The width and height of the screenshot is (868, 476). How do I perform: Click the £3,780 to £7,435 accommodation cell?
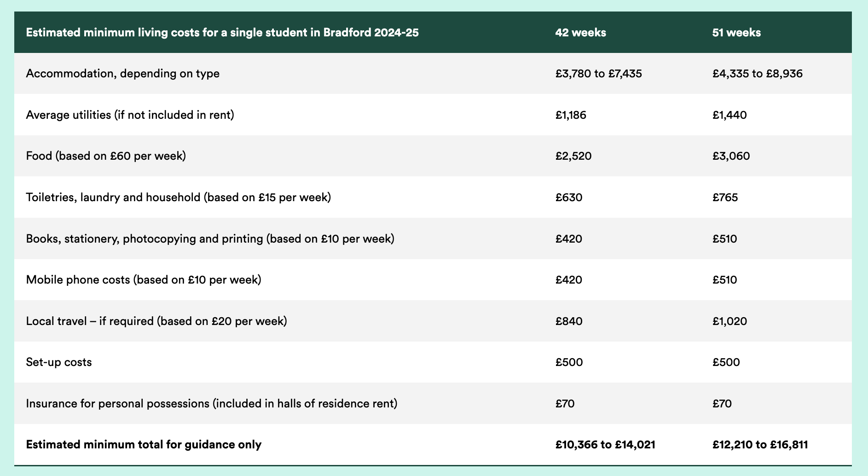click(x=598, y=74)
